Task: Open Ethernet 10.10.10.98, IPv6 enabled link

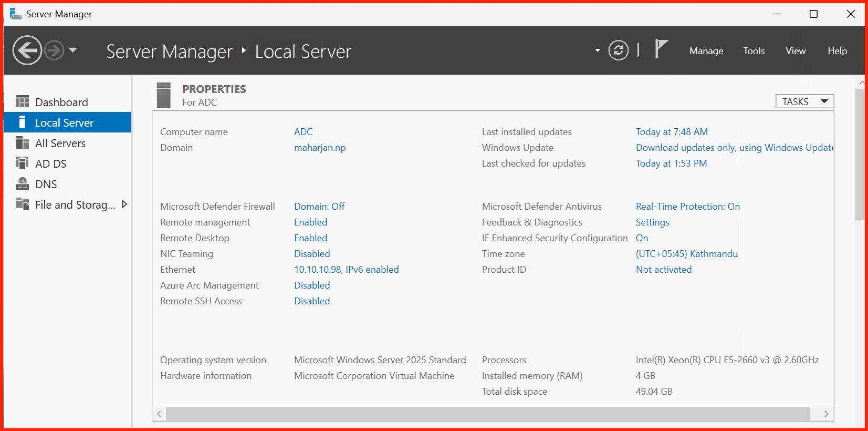Action: tap(347, 270)
